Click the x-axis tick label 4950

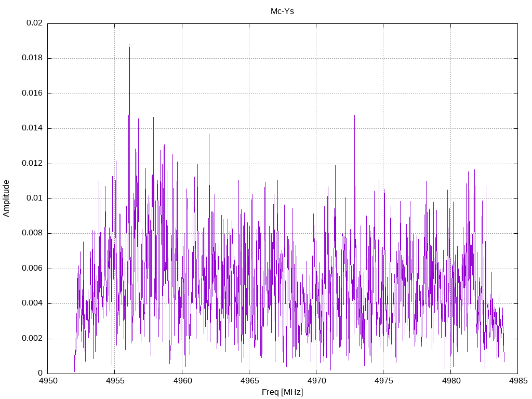click(47, 381)
